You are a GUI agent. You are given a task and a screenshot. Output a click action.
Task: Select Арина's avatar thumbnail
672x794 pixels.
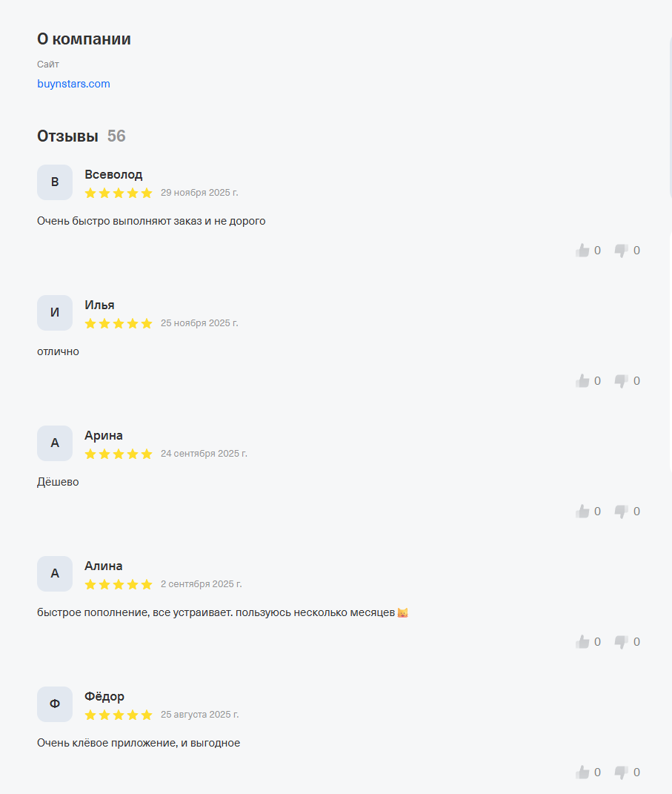(55, 443)
